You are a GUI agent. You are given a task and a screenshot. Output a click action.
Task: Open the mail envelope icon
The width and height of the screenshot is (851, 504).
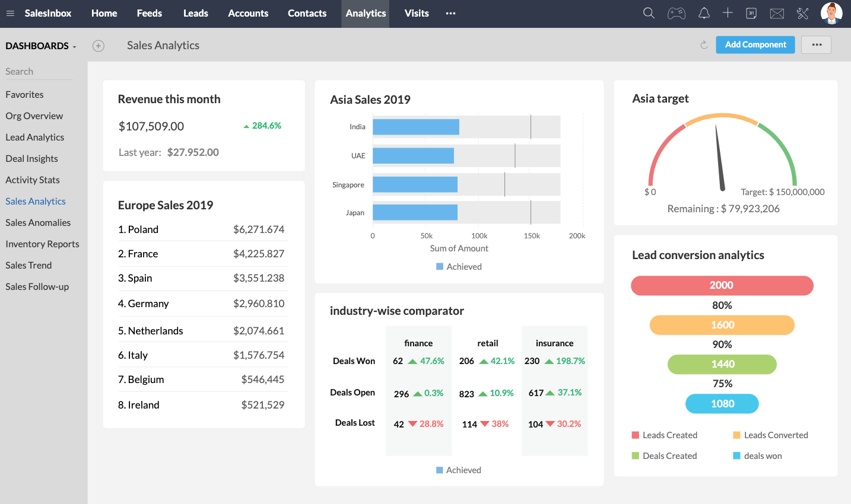(x=777, y=12)
